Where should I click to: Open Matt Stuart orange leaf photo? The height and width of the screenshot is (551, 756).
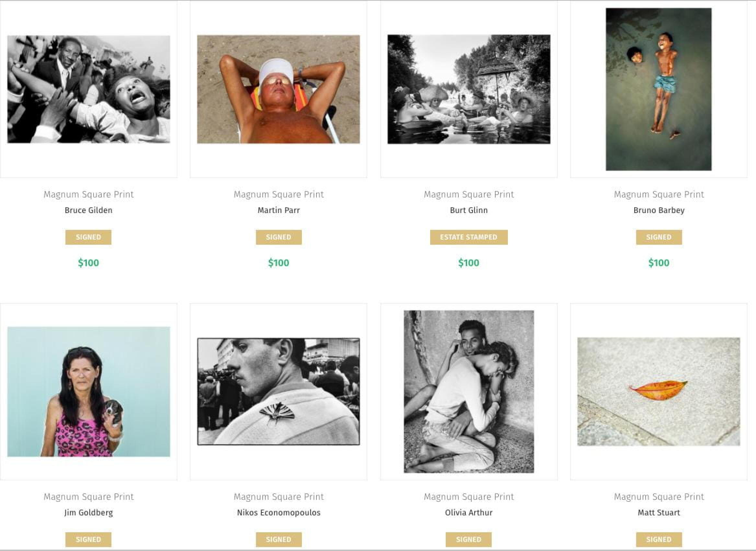tap(659, 391)
